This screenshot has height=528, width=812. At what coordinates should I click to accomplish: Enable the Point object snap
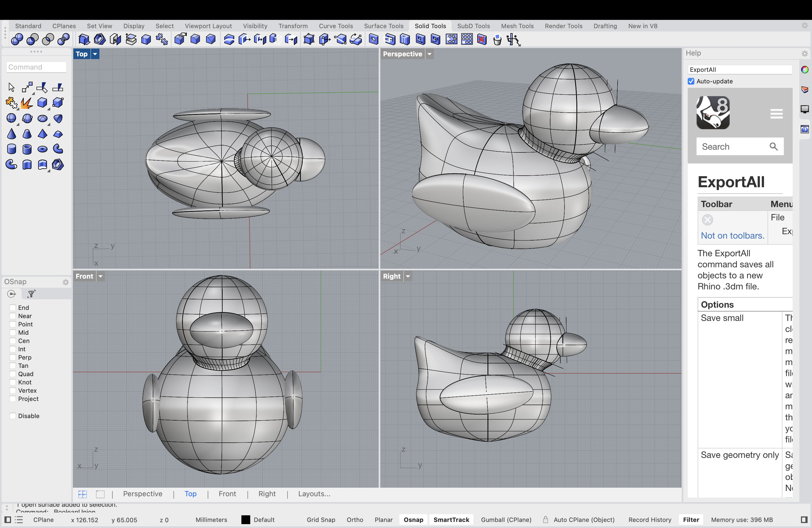(13, 324)
